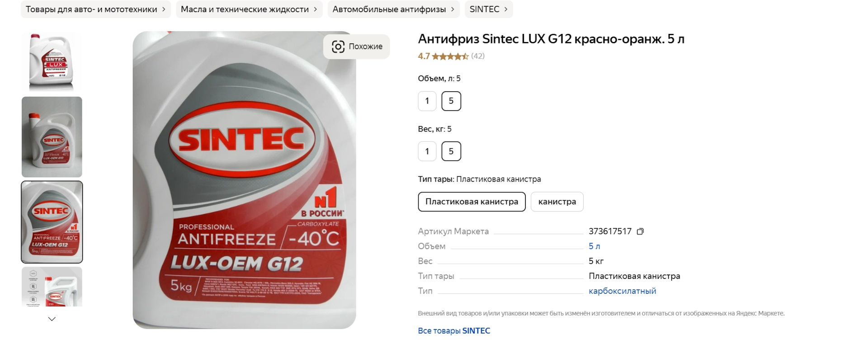Open 'Масла и технические жидкости' breadcrumb
The image size is (868, 348).
[x=249, y=9]
